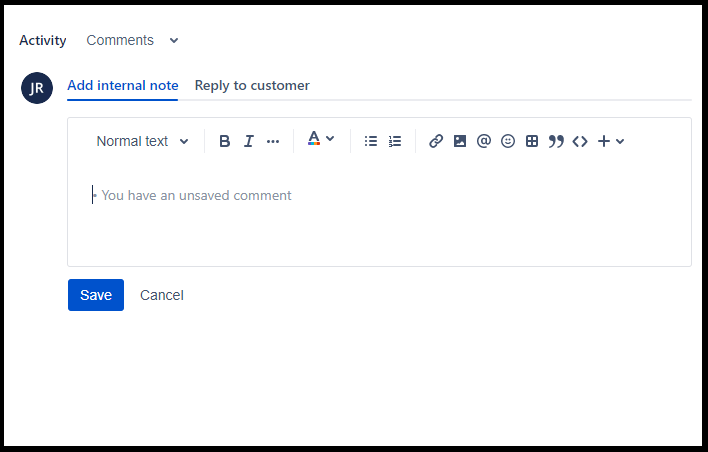Toggle bold formatting

[x=224, y=141]
